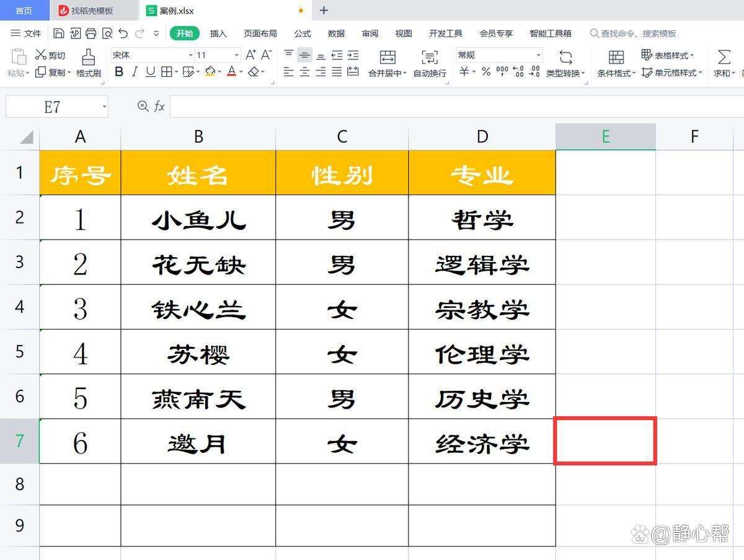The image size is (744, 560).
Task: Click the fx insert function icon
Action: [159, 107]
